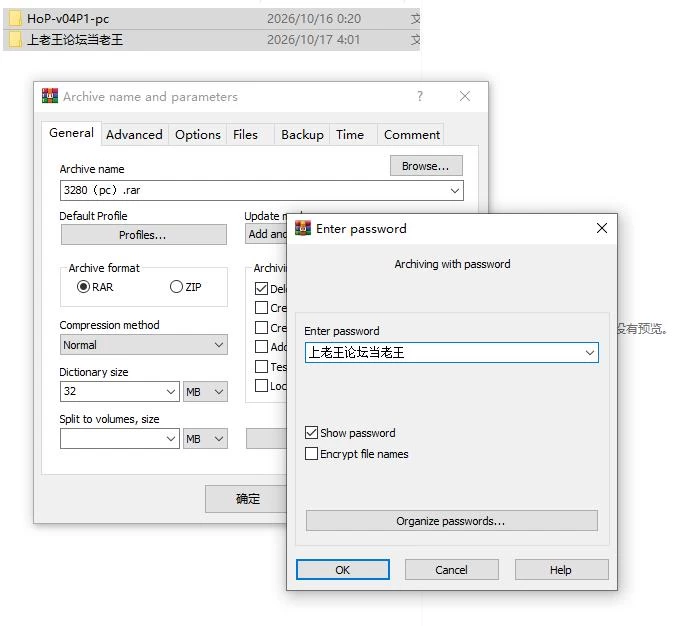Close the Enter password dialog
This screenshot has width=697, height=626.
pyautogui.click(x=602, y=228)
